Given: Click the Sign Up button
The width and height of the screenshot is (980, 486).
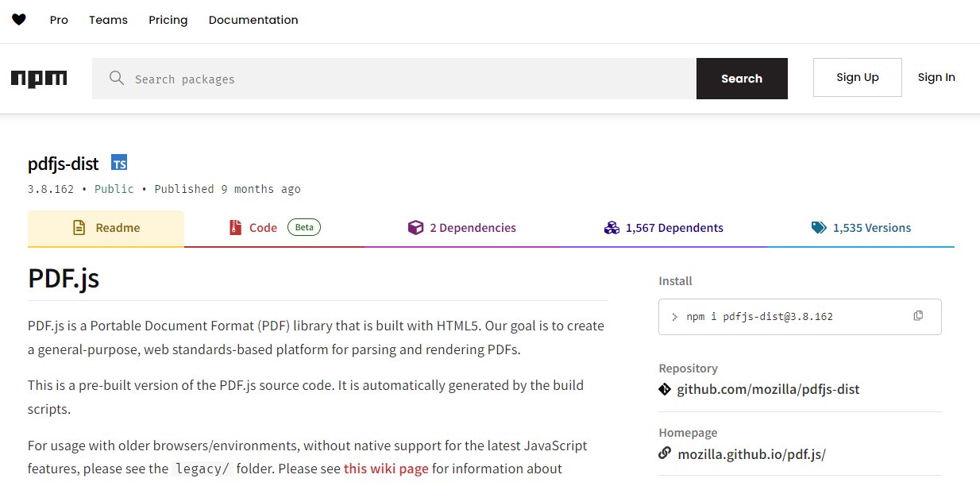Looking at the screenshot, I should tap(858, 77).
